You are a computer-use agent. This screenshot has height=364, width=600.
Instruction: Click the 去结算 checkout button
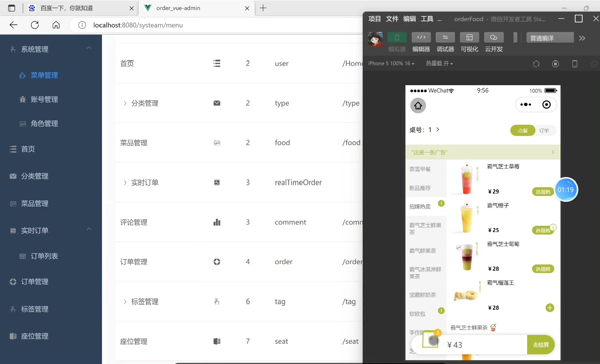[x=540, y=345]
